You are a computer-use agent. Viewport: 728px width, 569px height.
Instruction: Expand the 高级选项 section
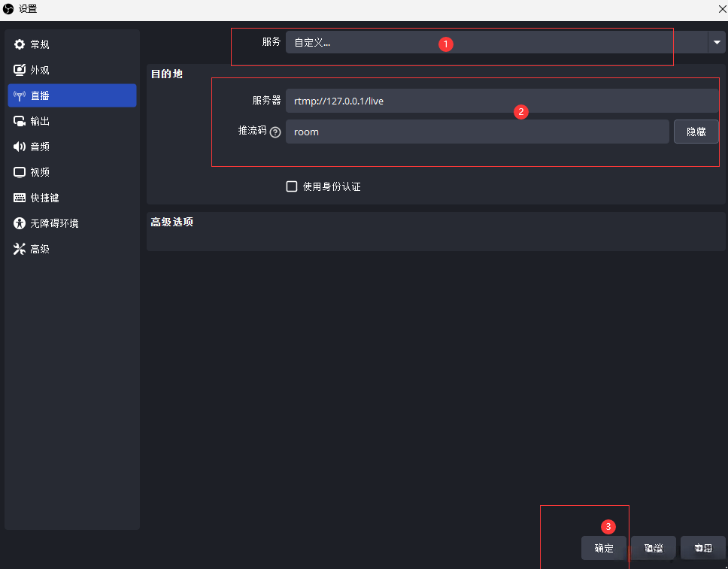tap(171, 223)
